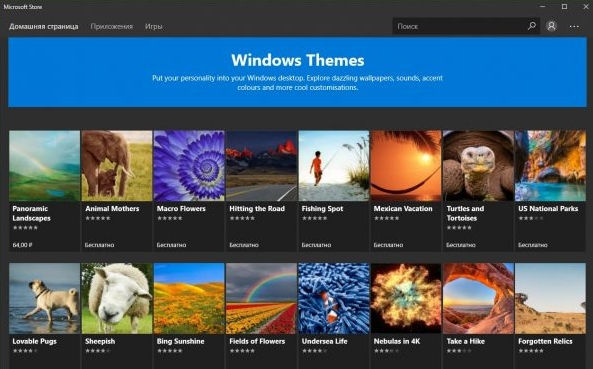Open the Nebulas in 4K thumbnail
Image resolution: width=593 pixels, height=369 pixels.
click(x=406, y=298)
